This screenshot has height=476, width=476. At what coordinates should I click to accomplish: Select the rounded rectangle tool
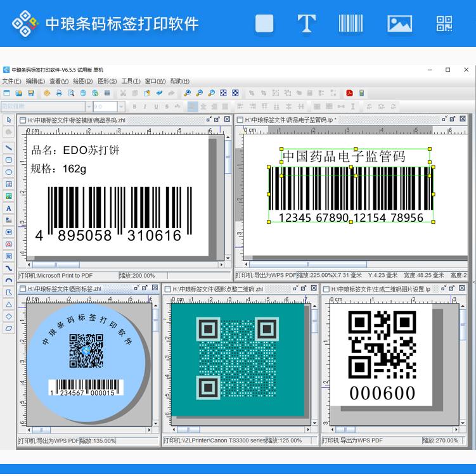tap(9, 160)
